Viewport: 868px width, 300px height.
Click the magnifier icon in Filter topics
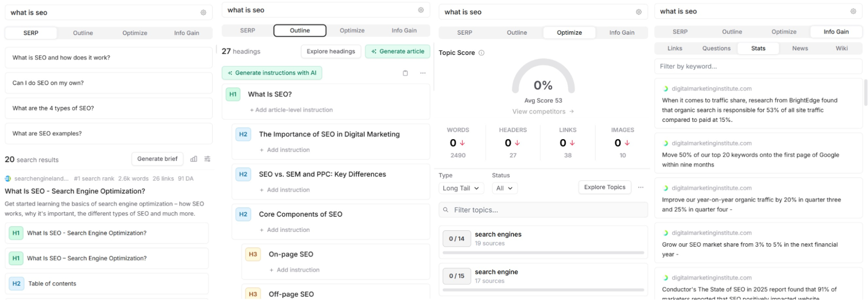(x=446, y=210)
